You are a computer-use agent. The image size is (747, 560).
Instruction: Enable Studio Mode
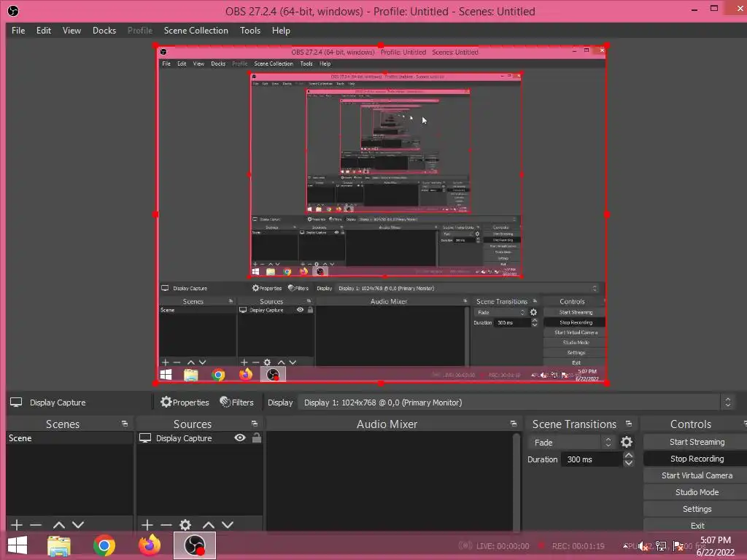coord(696,492)
